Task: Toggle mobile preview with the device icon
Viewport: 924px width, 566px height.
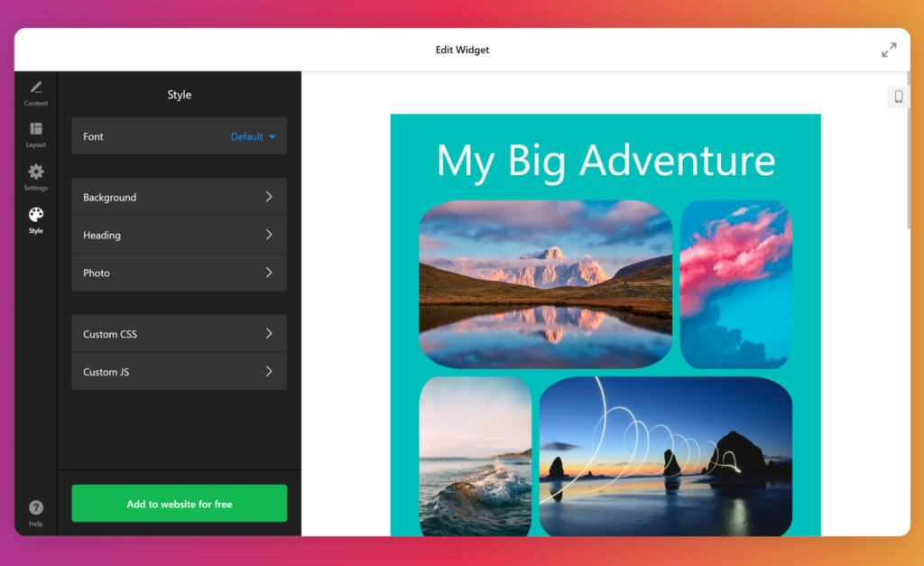Action: 898,96
